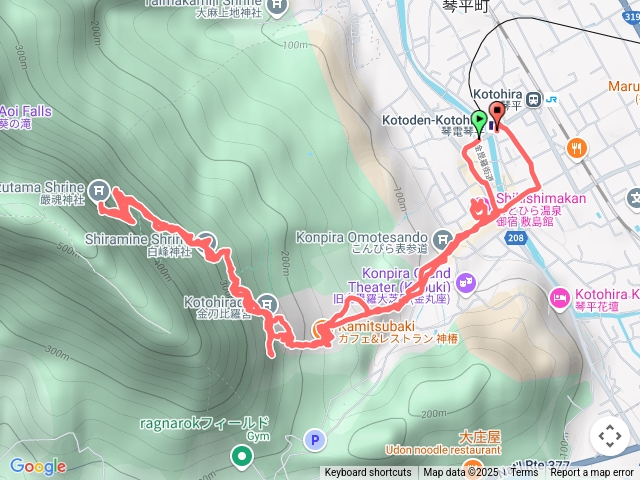Open the Terms link

point(524,473)
